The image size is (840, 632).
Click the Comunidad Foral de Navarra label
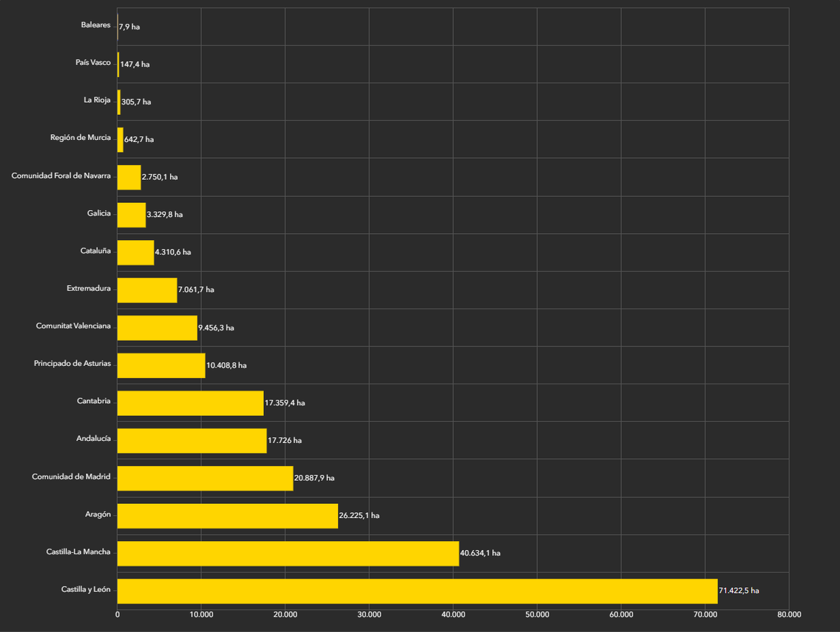click(x=61, y=176)
